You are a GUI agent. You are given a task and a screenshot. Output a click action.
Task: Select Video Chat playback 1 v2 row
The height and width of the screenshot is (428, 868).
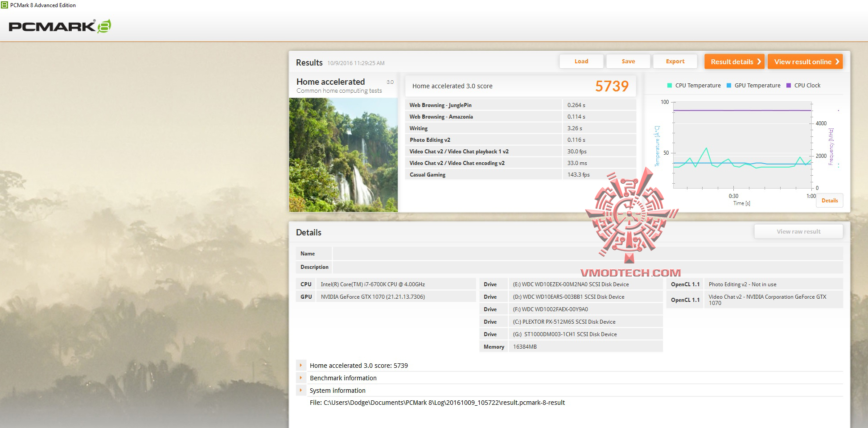[520, 152]
